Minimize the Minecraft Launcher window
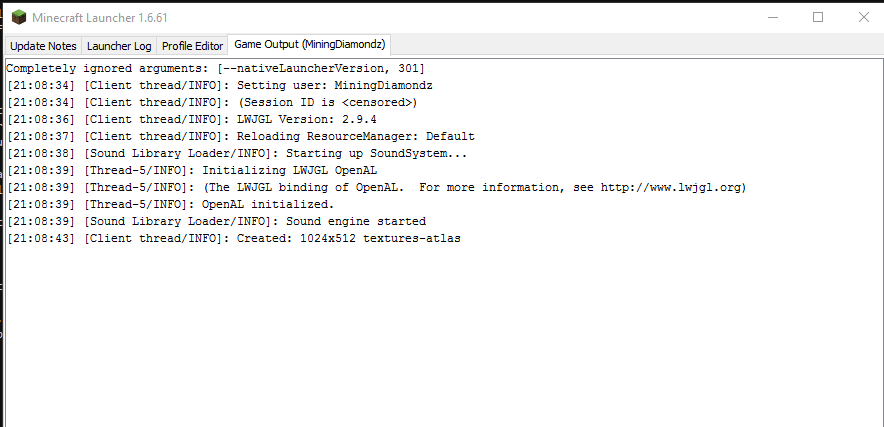 tap(774, 17)
